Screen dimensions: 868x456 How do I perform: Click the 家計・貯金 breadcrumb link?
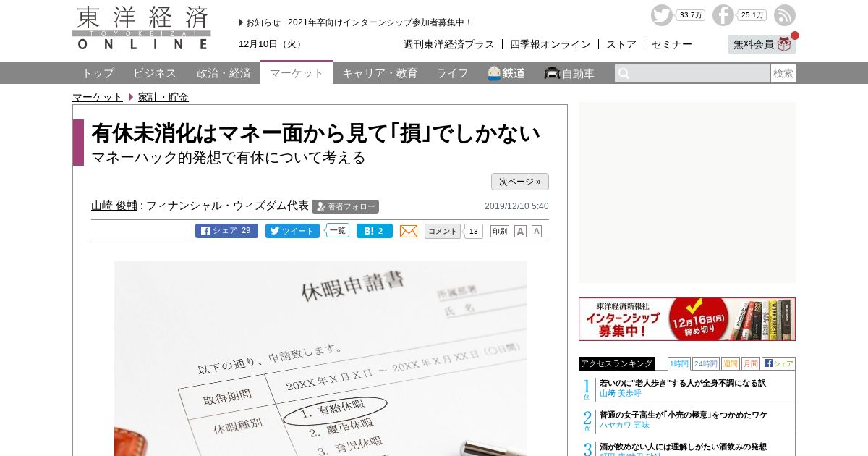coord(163,97)
